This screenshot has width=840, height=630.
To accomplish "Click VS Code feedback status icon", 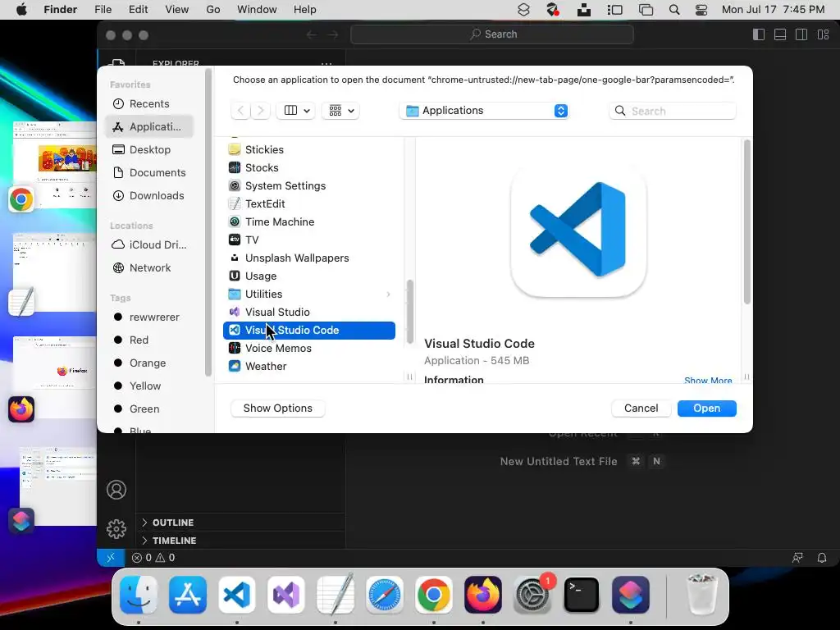I will click(797, 558).
